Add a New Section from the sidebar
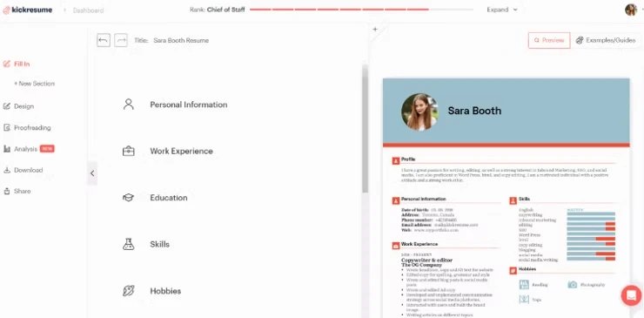This screenshot has width=644, height=318. [34, 84]
